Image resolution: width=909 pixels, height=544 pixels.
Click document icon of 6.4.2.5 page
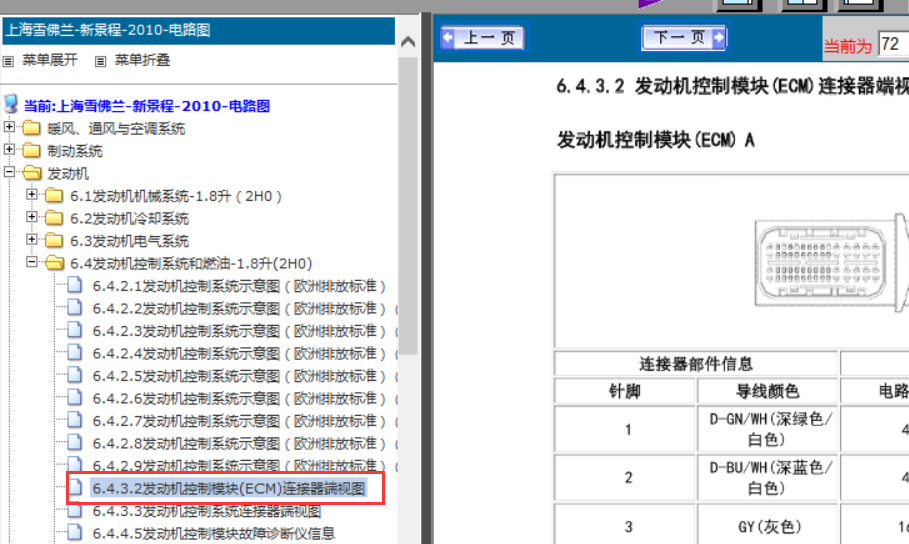coord(75,375)
